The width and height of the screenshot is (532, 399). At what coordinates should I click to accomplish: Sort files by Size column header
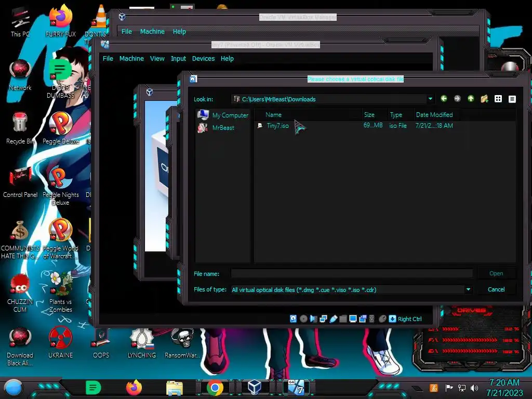pyautogui.click(x=369, y=115)
